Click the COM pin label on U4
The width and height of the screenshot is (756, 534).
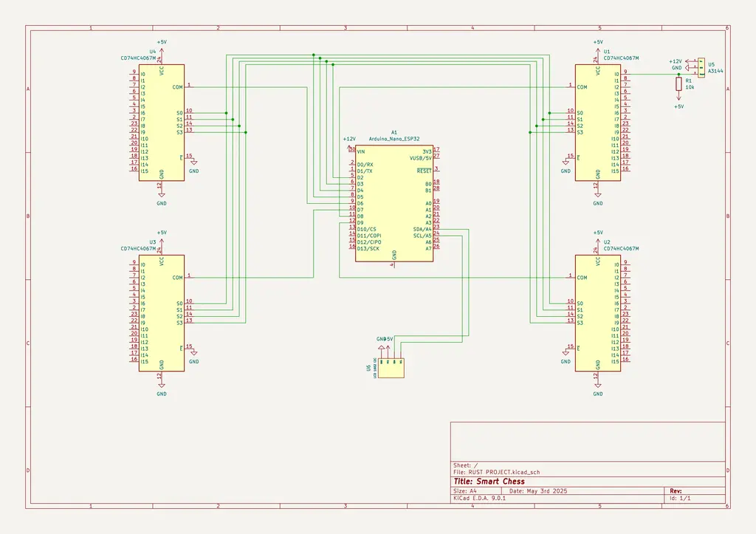pyautogui.click(x=177, y=87)
